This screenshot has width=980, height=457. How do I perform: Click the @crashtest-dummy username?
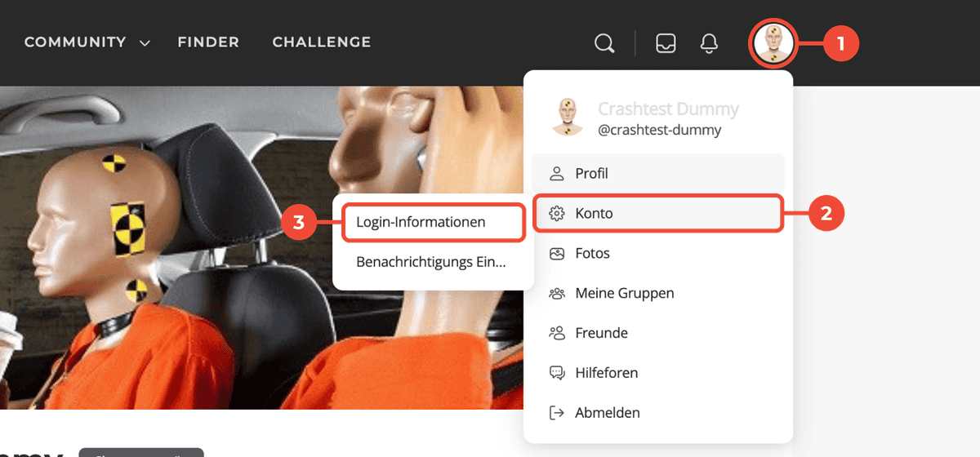coord(660,130)
